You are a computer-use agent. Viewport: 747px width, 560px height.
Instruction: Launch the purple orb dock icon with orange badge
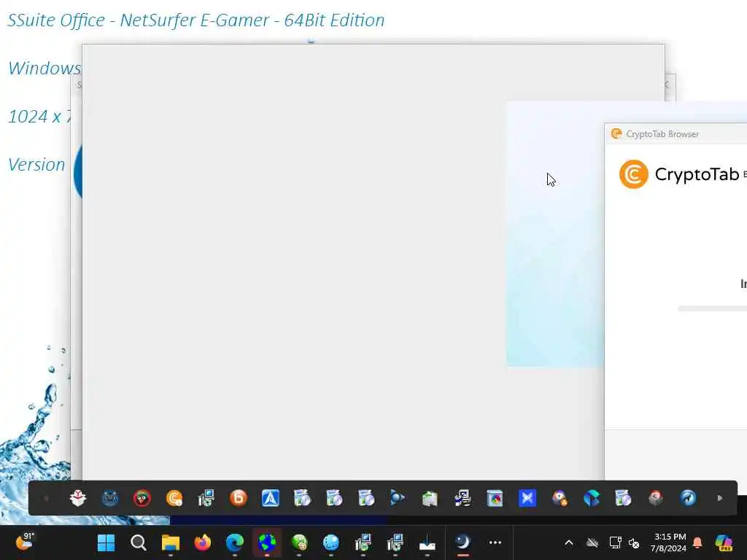tap(560, 498)
